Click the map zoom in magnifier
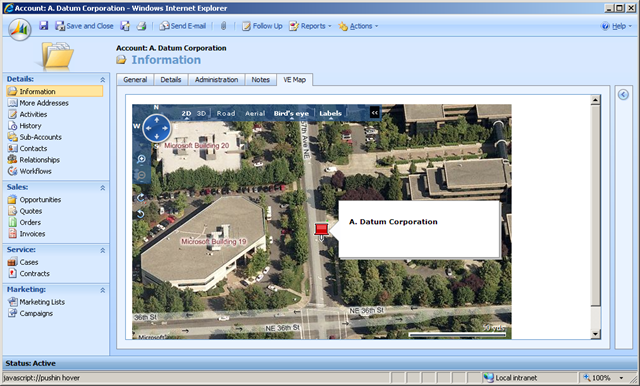The height and width of the screenshot is (386, 640). [141, 159]
